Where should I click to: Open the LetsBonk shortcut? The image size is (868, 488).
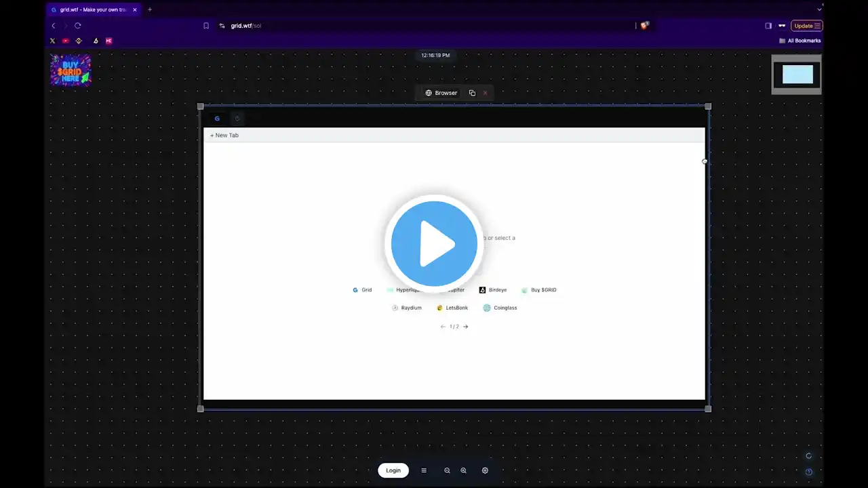pyautogui.click(x=452, y=308)
